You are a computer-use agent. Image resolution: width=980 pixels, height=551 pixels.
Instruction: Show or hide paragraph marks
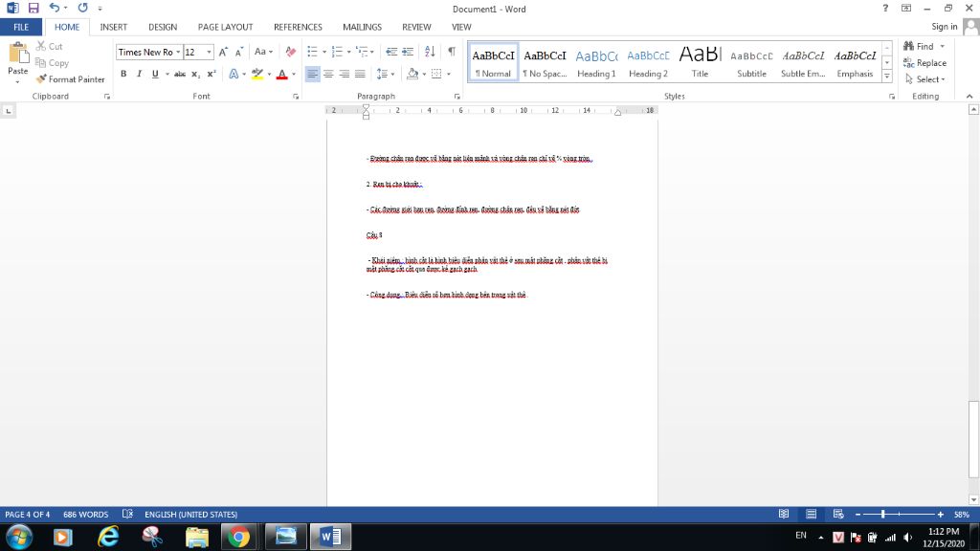tap(452, 52)
